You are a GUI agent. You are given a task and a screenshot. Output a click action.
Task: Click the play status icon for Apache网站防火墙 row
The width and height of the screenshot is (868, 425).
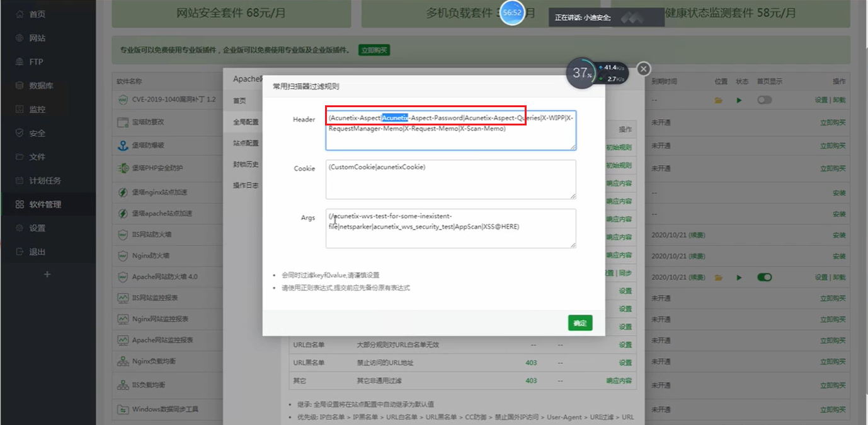[740, 277]
